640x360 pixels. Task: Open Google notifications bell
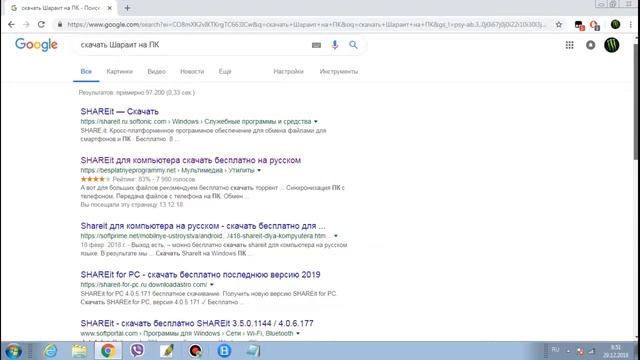(591, 45)
